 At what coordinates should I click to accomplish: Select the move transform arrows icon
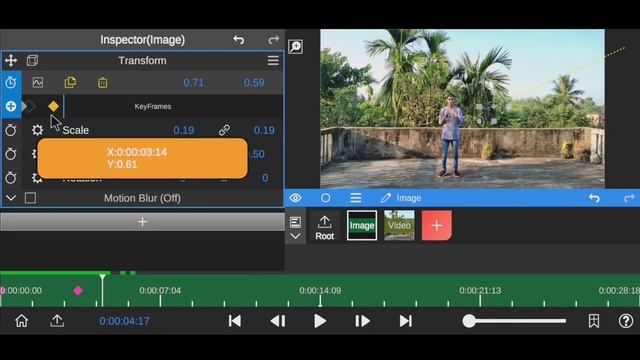tap(11, 60)
